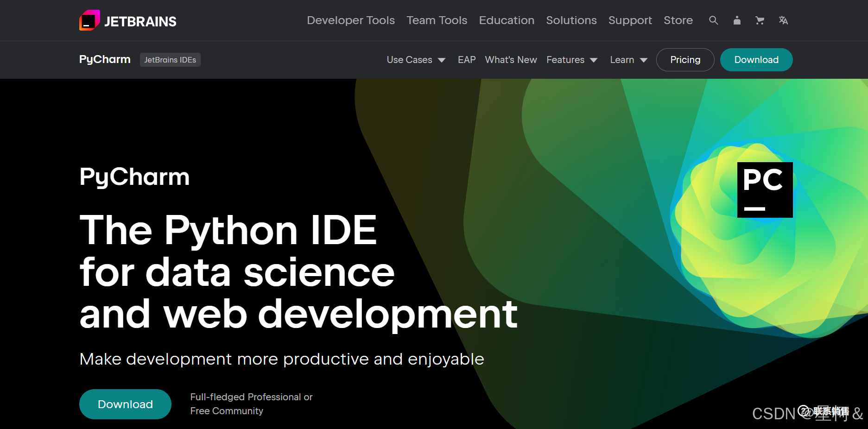Image resolution: width=868 pixels, height=429 pixels.
Task: Open the Education menu
Action: pos(507,20)
